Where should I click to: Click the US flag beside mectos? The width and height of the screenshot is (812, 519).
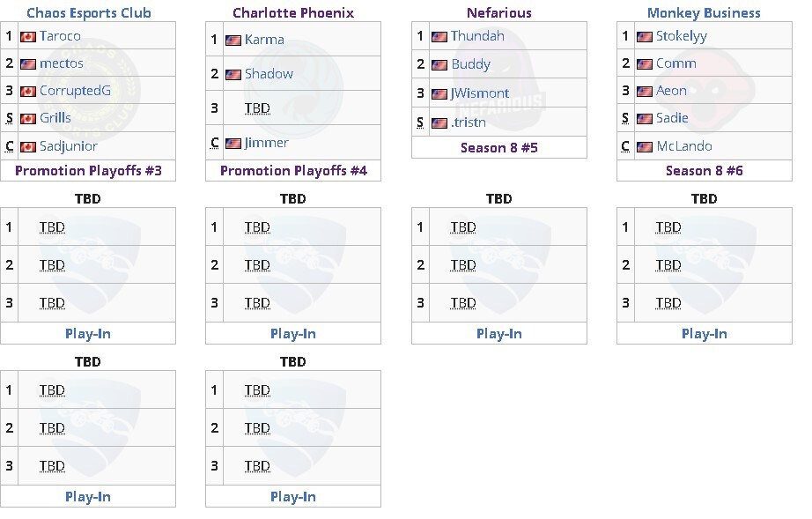pos(28,64)
